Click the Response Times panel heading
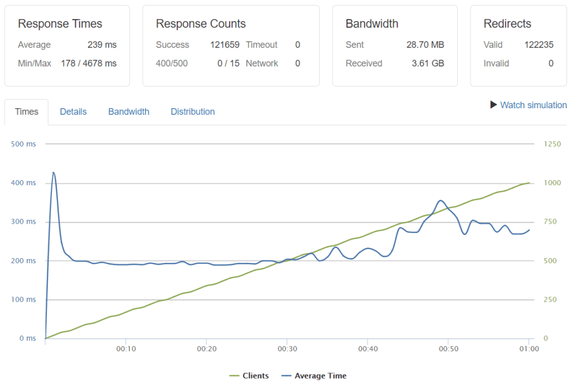 (x=60, y=24)
